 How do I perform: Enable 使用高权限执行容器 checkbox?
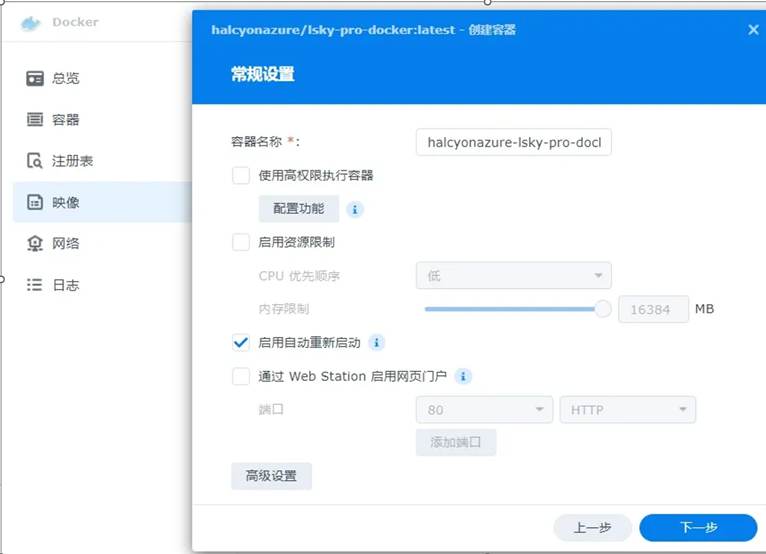point(241,176)
